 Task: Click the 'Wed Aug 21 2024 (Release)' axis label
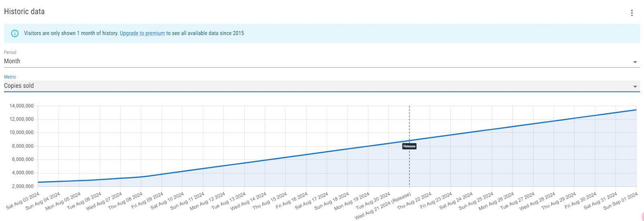coord(383,206)
